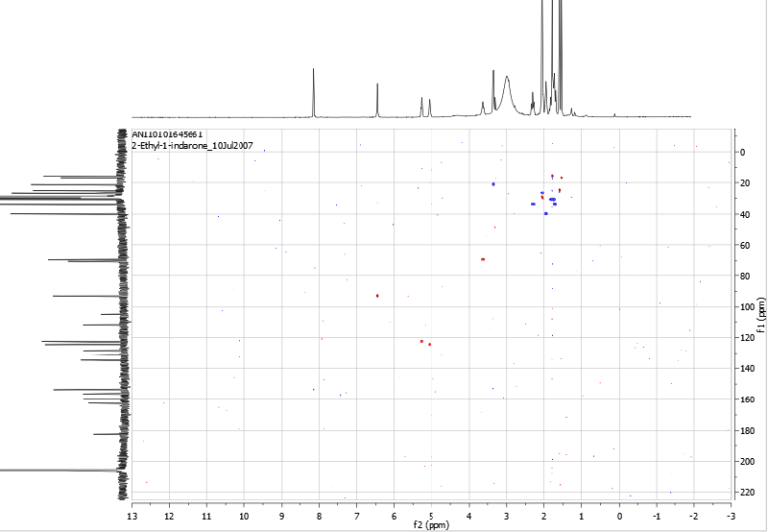Pick the red cross-peak at 5.3 ppm, 122 ppm
This screenshot has height=532, width=768.
[x=421, y=341]
